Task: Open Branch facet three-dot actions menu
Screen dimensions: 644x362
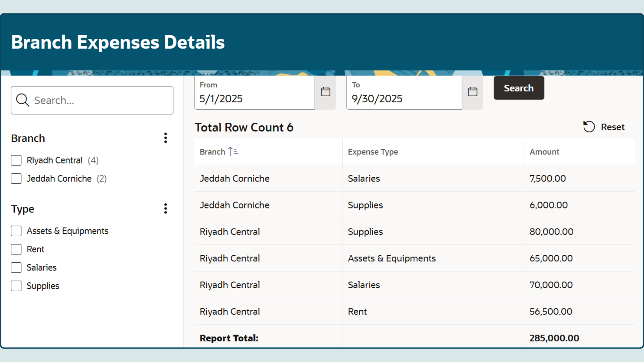Action: 165,138
